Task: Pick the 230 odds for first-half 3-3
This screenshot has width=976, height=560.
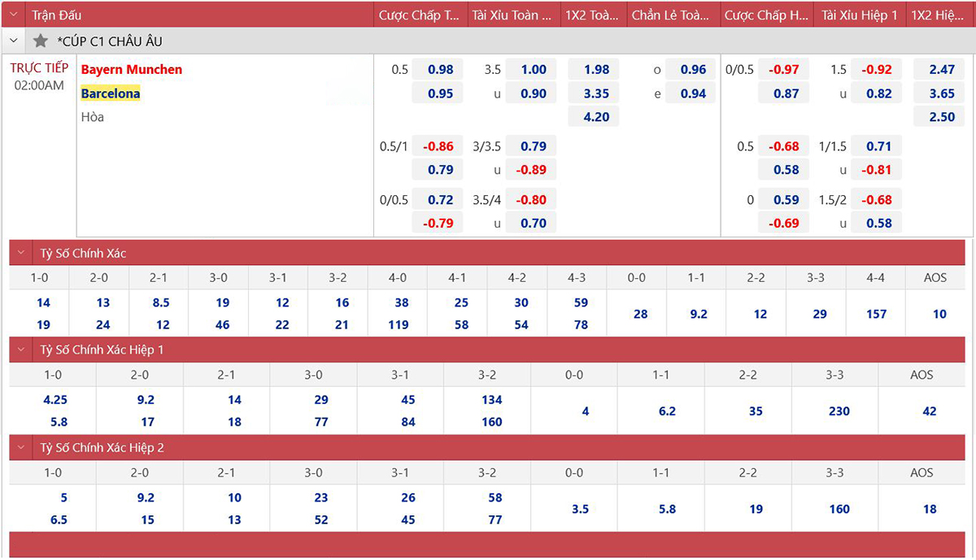Action: point(839,411)
